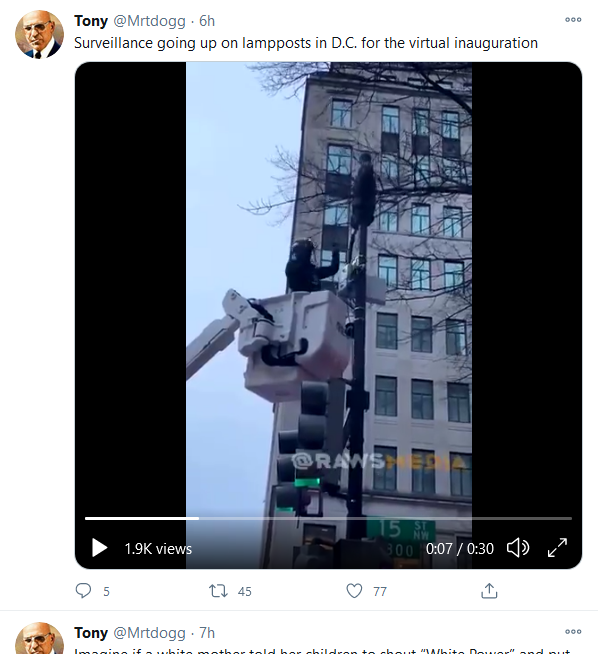Share the tweet via upload icon

489,591
